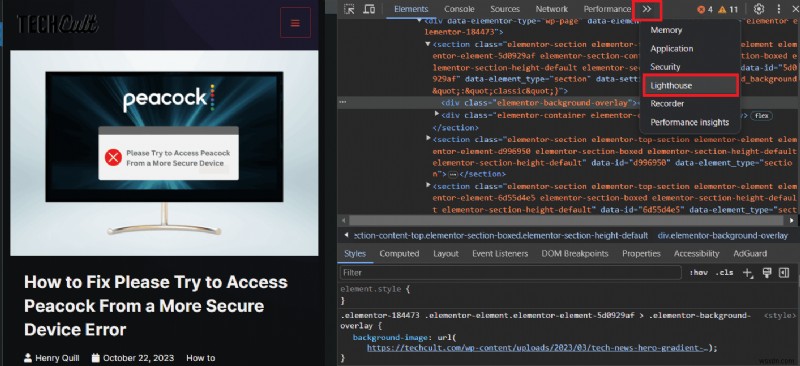Expand the elementor-element-6d55d4e5 section node
800x366 pixels.
click(x=428, y=185)
